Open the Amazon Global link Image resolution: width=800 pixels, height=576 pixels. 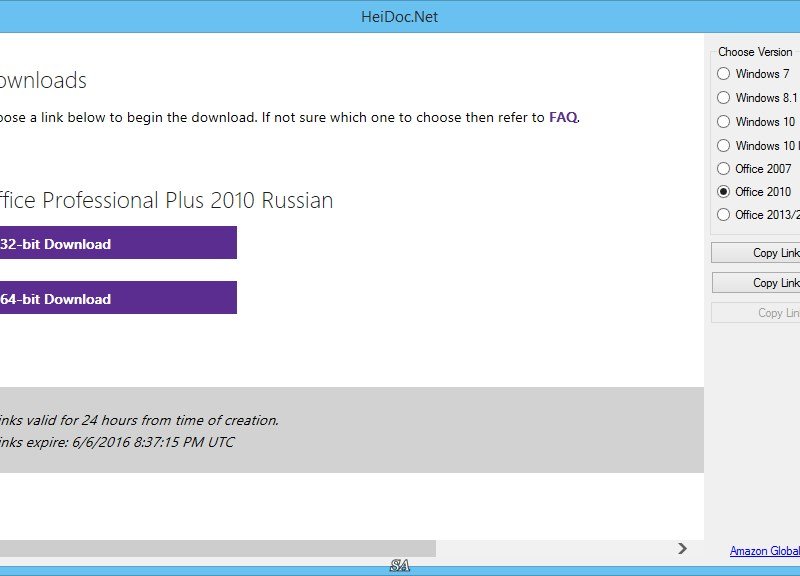point(765,551)
